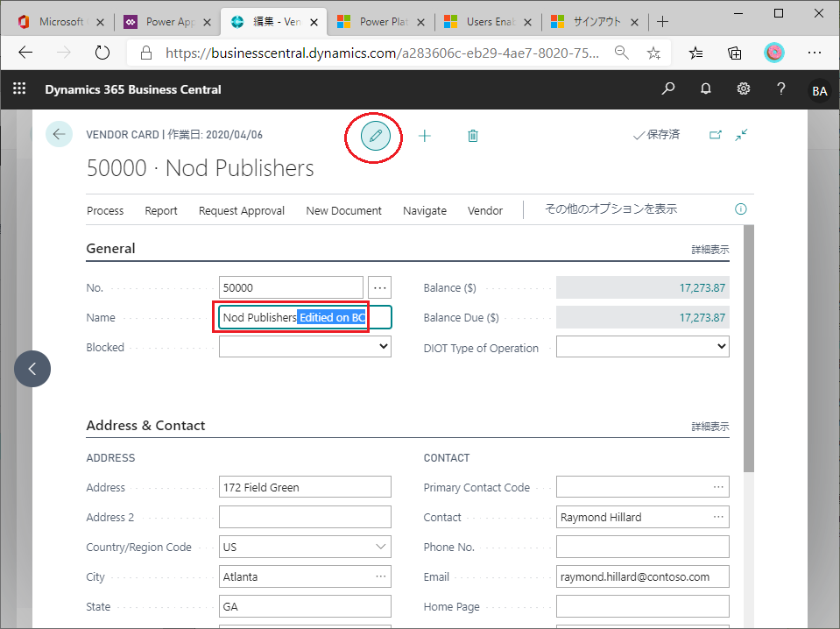Click 詳細表示 in Address & Contact section

709,427
